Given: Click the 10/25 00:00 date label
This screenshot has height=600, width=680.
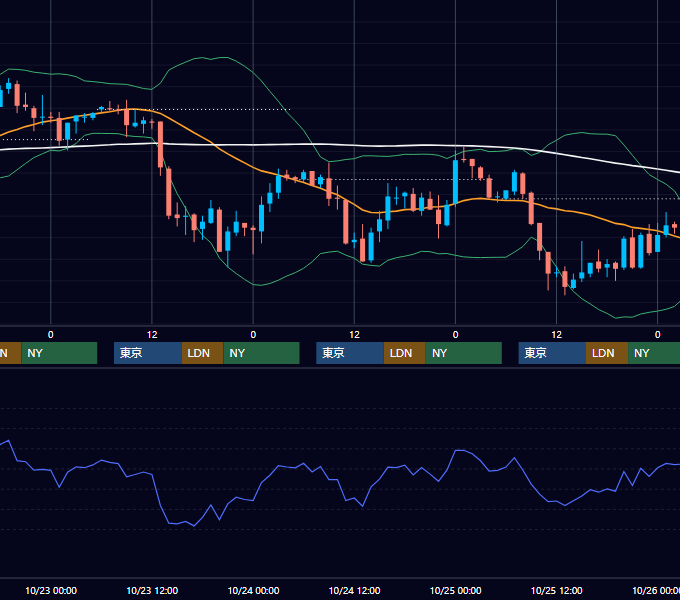Looking at the screenshot, I should coord(455,590).
